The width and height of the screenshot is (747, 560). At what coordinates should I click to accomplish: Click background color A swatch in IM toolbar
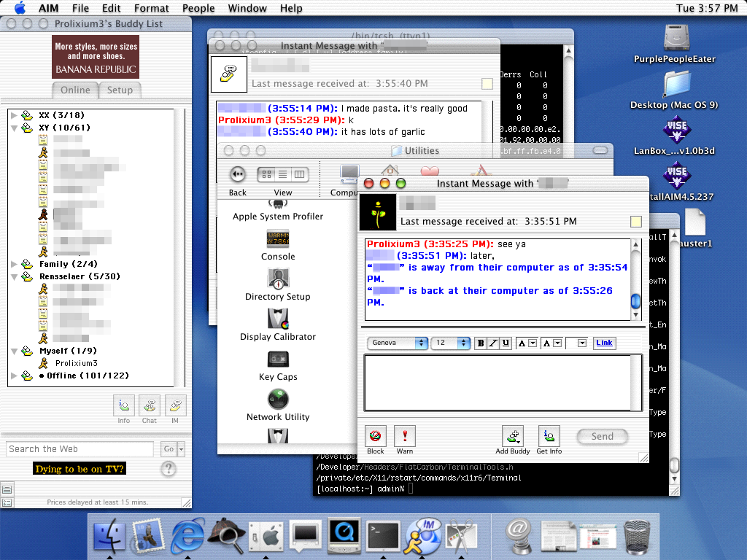[x=547, y=343]
